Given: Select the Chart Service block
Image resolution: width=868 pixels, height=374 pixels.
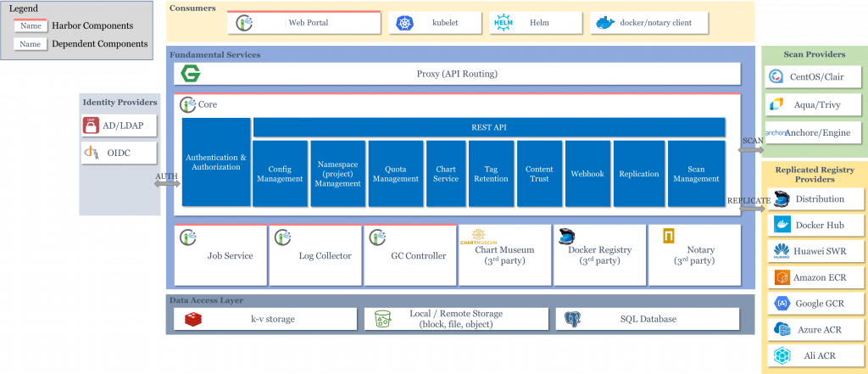Looking at the screenshot, I should 446,173.
